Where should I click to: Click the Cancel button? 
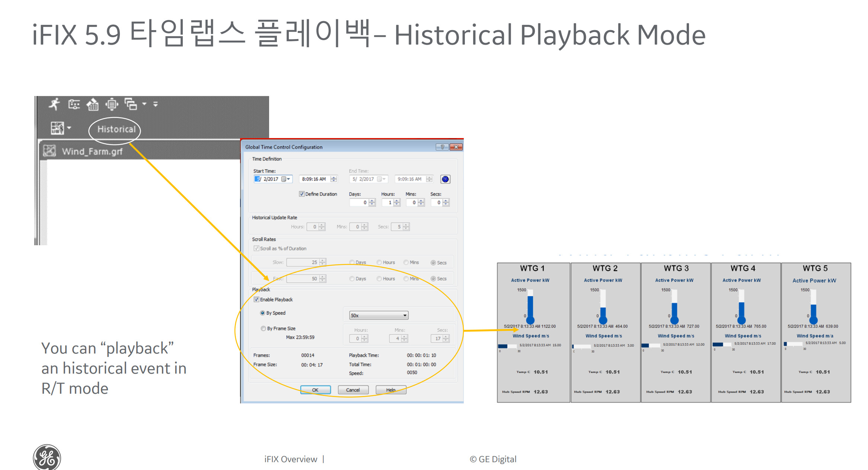(x=352, y=390)
